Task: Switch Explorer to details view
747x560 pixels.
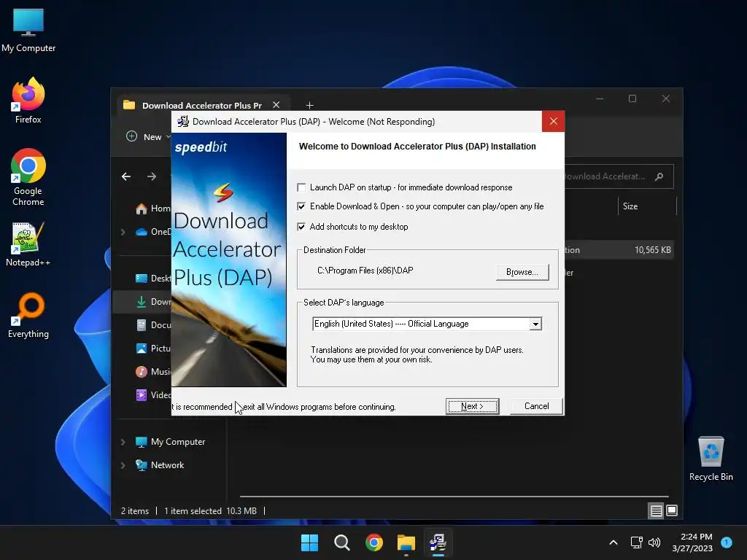Action: click(656, 511)
